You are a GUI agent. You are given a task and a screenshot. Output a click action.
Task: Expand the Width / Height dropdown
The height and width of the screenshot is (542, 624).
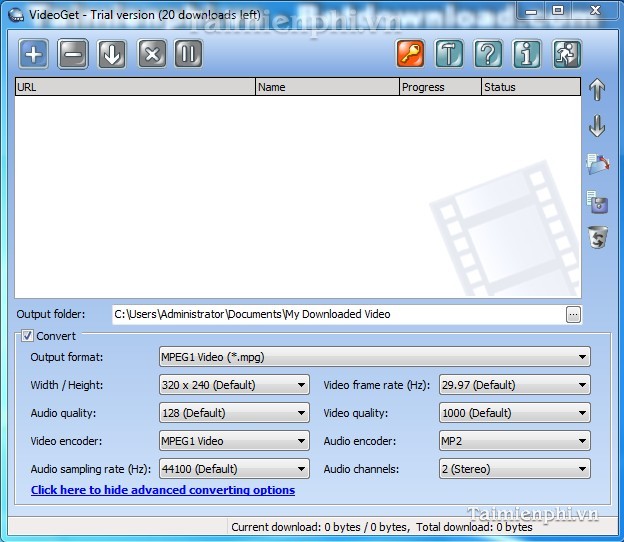234,385
